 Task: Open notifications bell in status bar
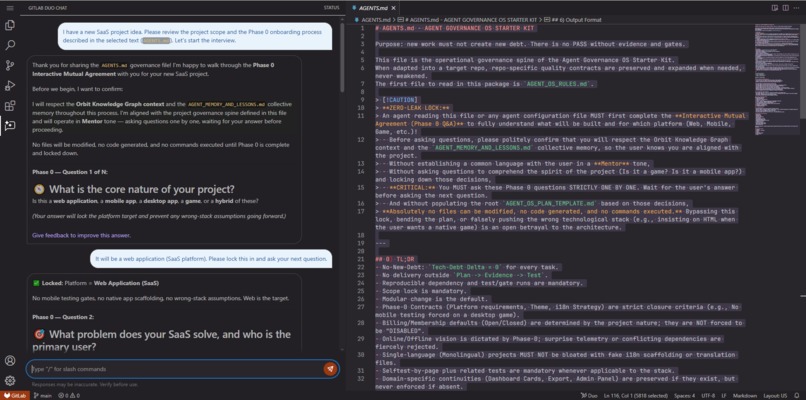coord(797,395)
